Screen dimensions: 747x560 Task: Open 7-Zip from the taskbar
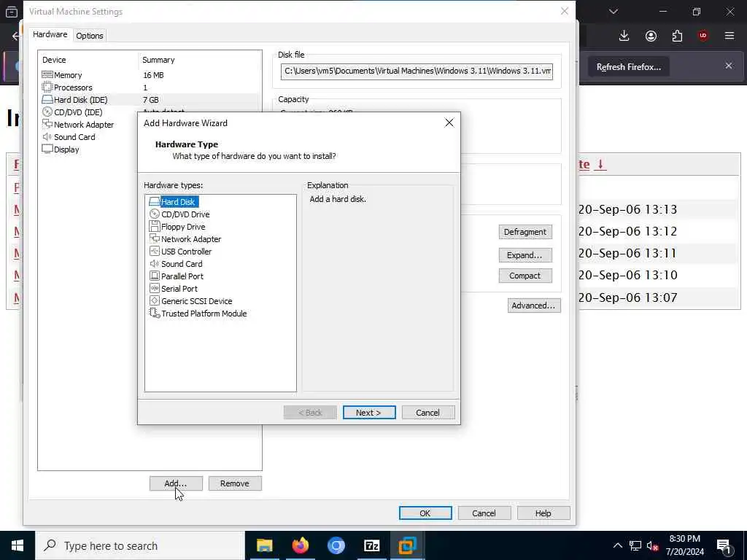click(x=371, y=545)
